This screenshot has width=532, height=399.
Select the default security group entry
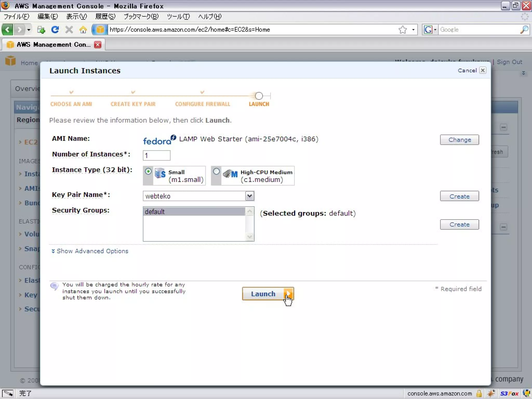(x=194, y=212)
